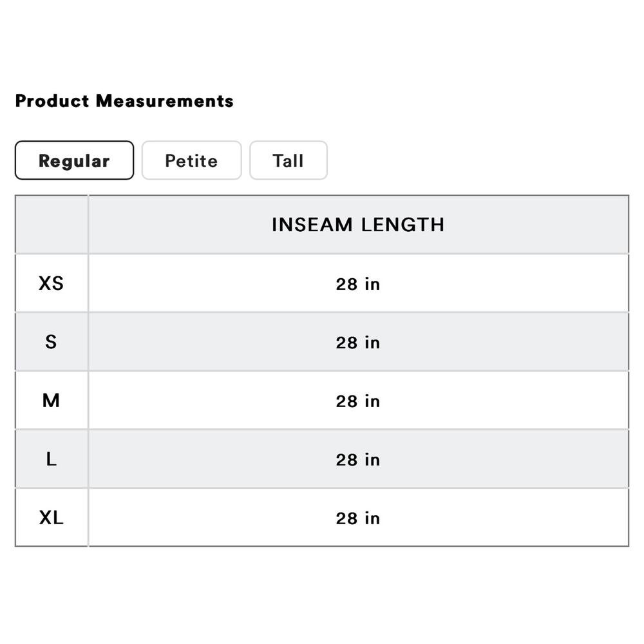The height and width of the screenshot is (644, 644).
Task: Click the number 28 in the XL row
Action: pos(346,518)
